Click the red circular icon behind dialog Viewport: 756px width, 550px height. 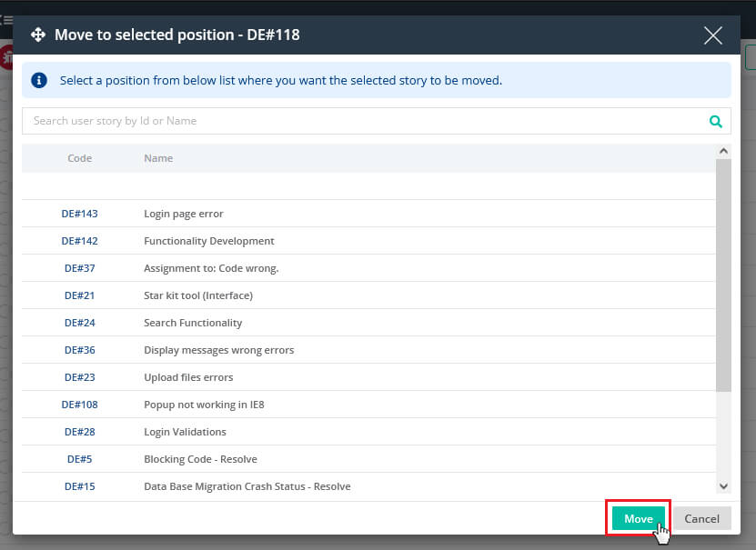click(x=6, y=58)
